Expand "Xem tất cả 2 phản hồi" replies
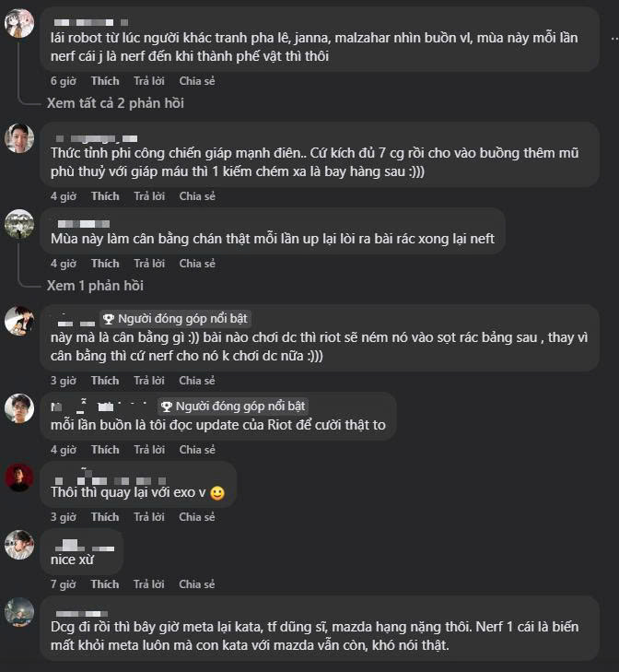The width and height of the screenshot is (619, 672). (x=115, y=103)
